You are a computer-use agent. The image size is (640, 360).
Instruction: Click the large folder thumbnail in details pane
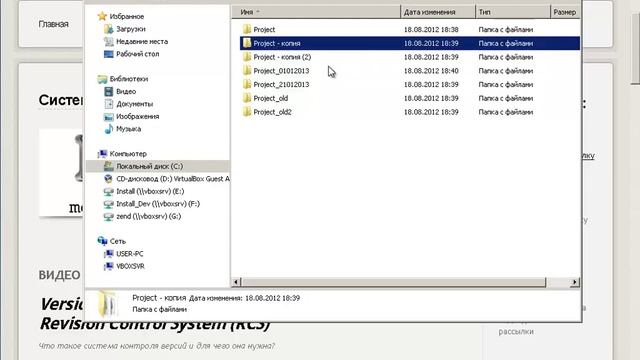pos(108,304)
